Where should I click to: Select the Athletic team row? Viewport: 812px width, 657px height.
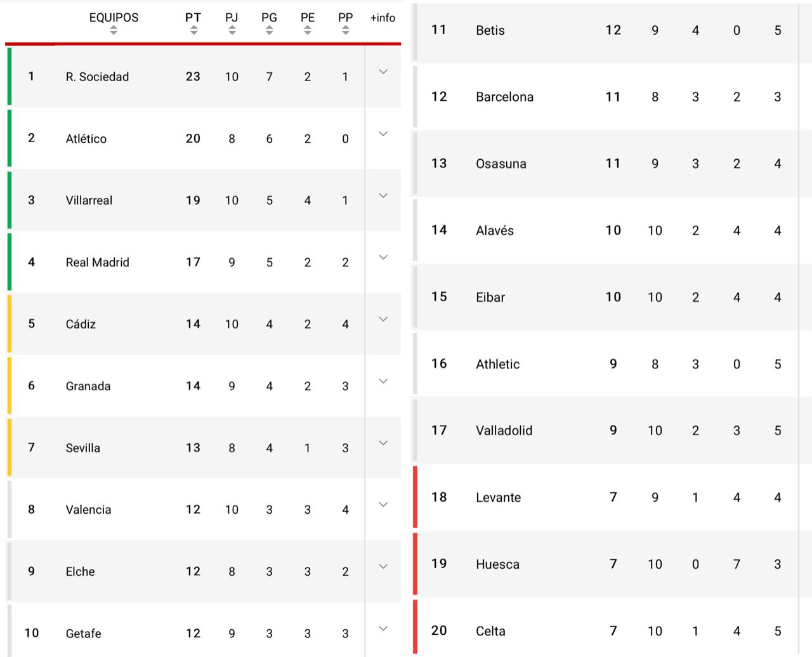point(497,364)
